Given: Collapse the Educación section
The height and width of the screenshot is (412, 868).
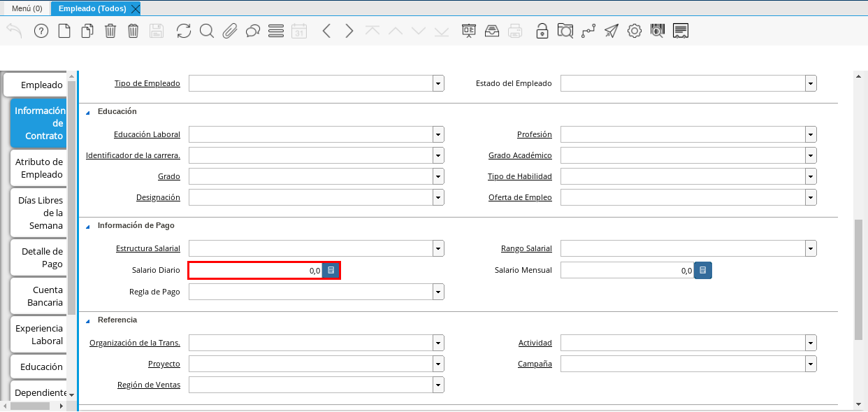Looking at the screenshot, I should [x=88, y=112].
